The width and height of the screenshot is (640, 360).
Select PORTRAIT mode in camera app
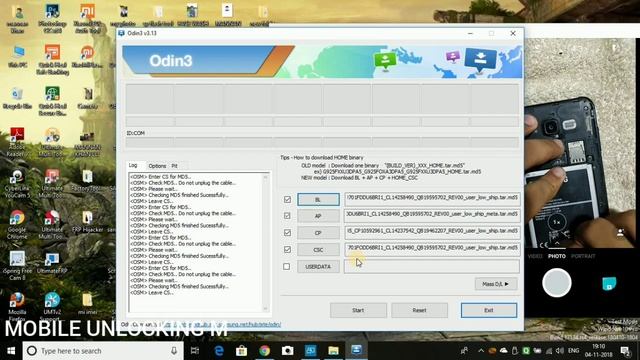click(x=583, y=256)
